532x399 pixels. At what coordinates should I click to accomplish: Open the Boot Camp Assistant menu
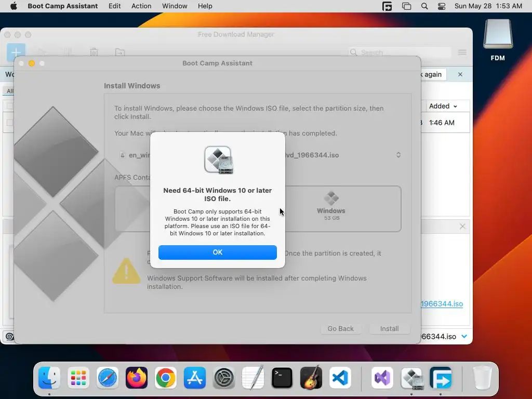[x=62, y=6]
